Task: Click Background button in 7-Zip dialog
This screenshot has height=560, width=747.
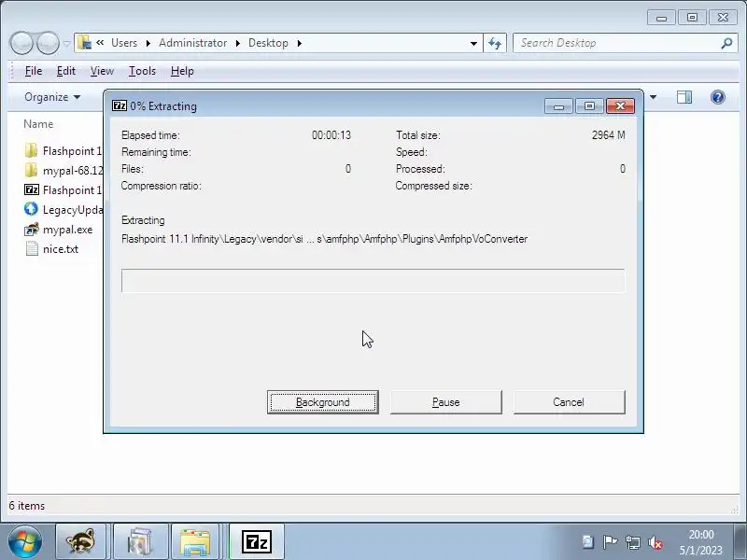Action: [322, 402]
